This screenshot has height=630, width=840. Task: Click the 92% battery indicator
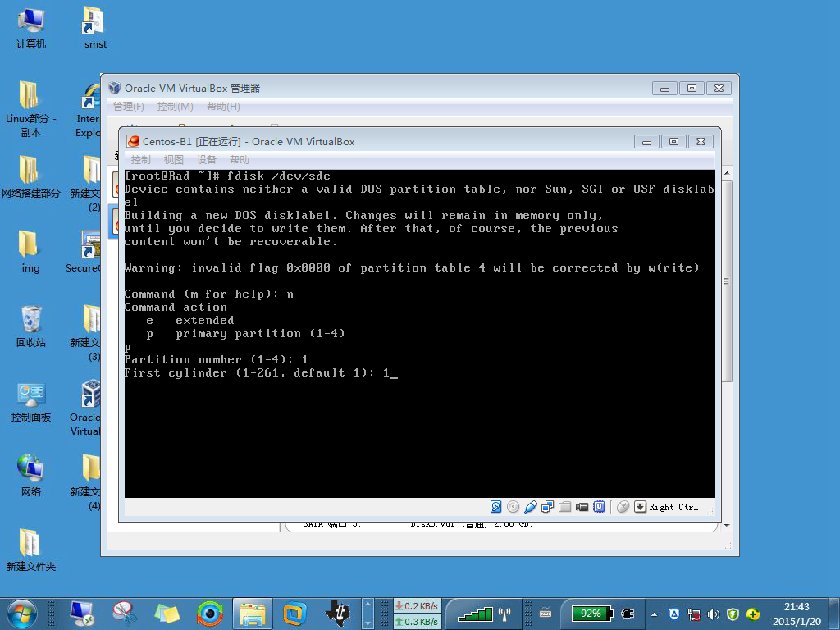point(591,614)
